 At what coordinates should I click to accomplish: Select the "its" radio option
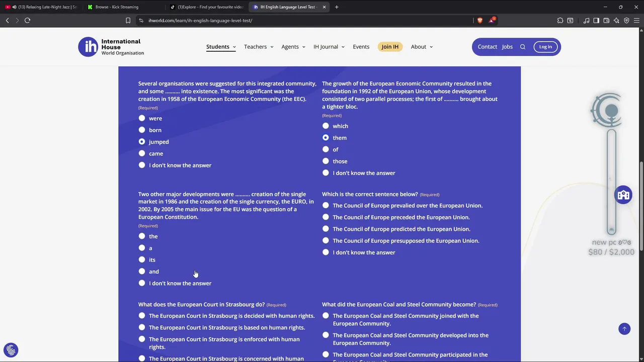(142, 259)
